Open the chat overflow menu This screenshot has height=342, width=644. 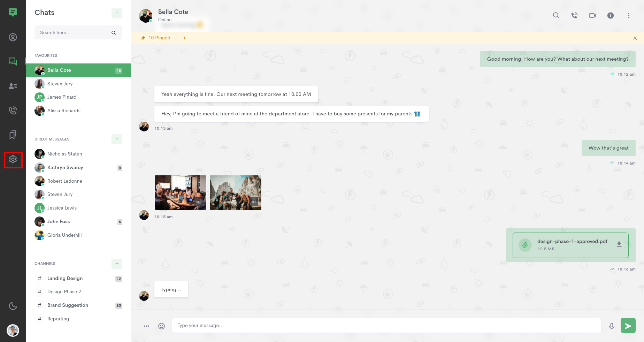628,15
